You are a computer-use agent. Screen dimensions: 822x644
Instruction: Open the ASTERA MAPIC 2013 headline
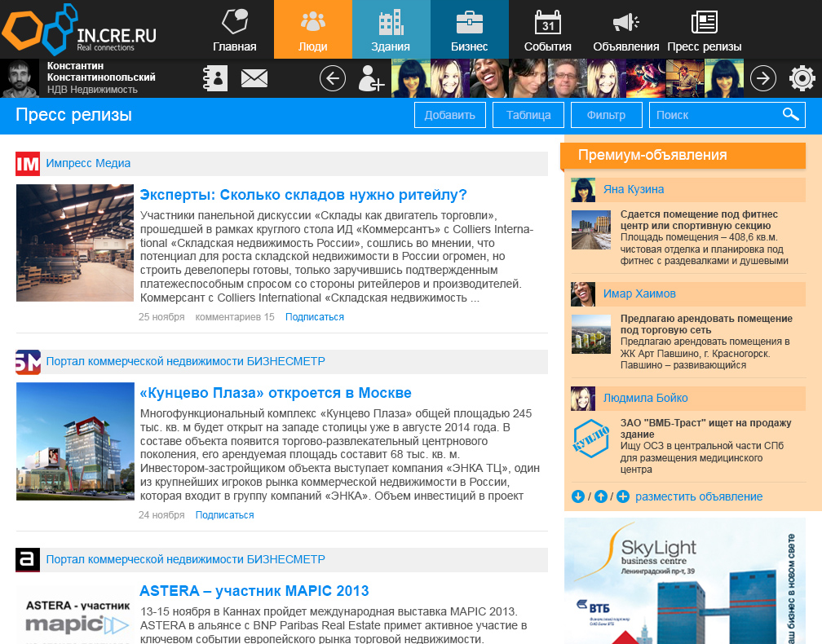(x=254, y=591)
